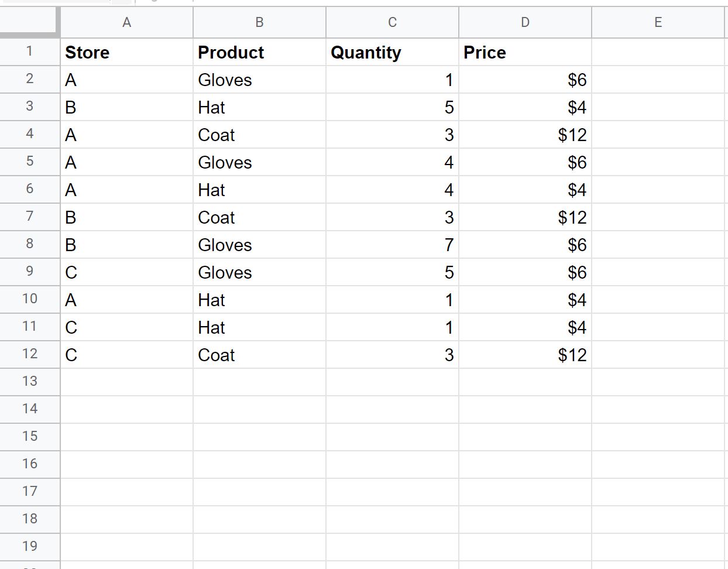Click the Quantity header cell
This screenshot has height=569, width=728.
point(392,52)
